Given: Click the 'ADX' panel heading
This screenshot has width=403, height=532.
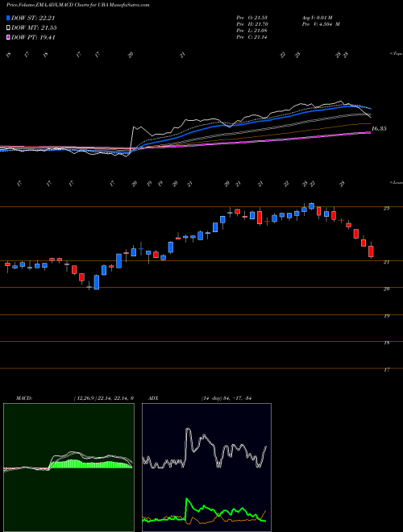Looking at the screenshot, I should pyautogui.click(x=153, y=398).
